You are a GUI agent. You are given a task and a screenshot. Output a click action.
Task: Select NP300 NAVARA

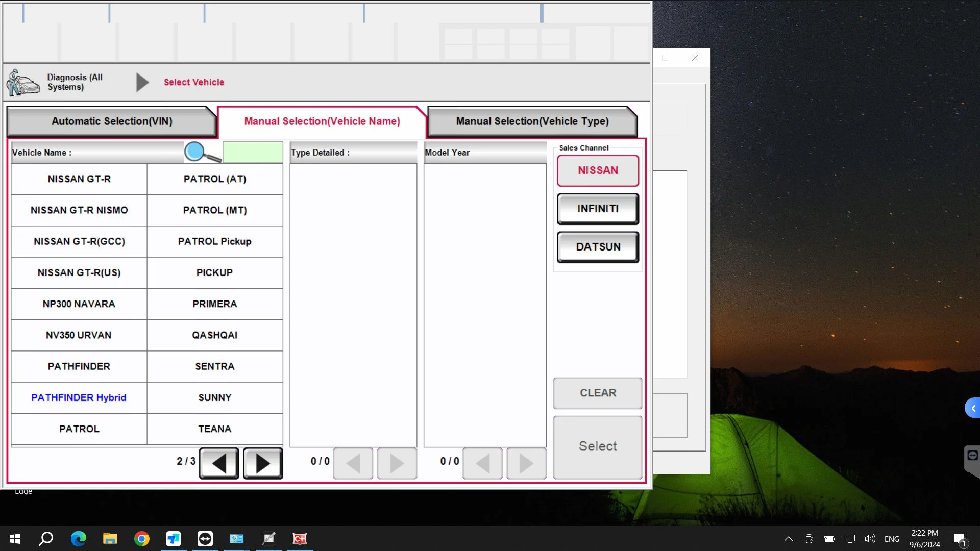pos(79,304)
